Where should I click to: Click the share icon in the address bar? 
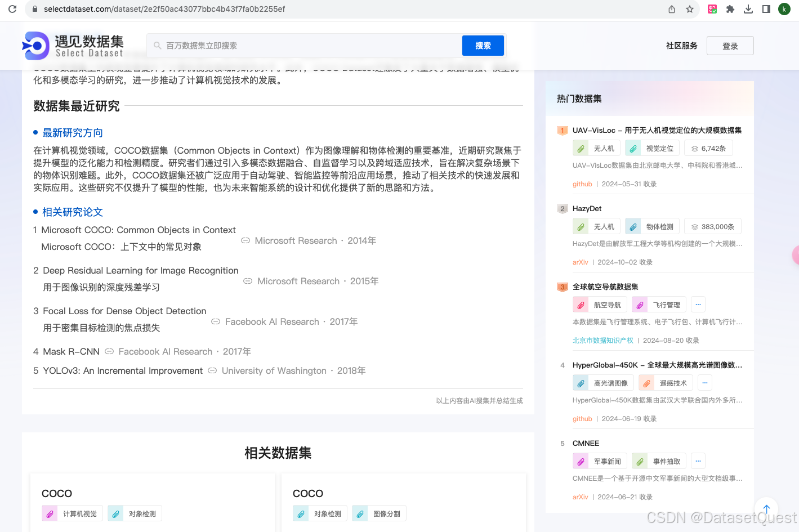(672, 9)
